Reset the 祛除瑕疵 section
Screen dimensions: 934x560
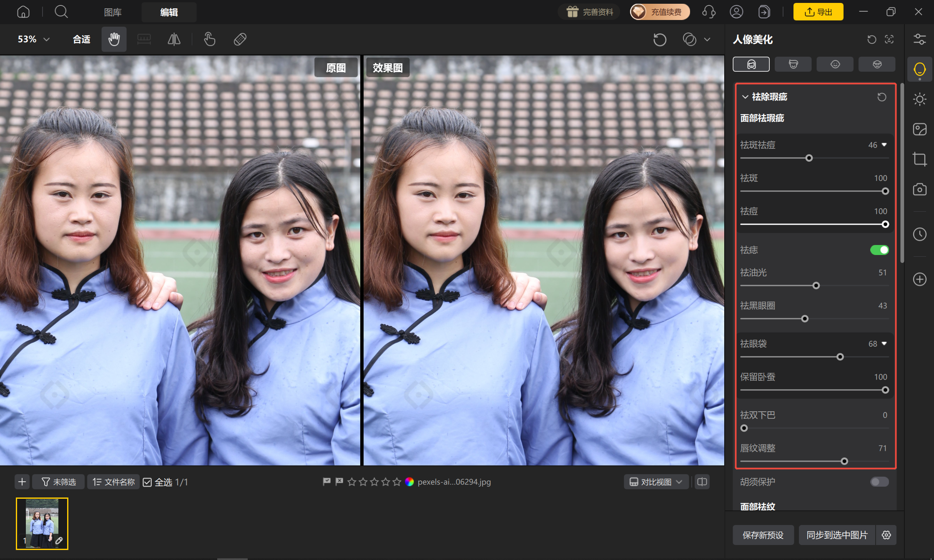[882, 97]
